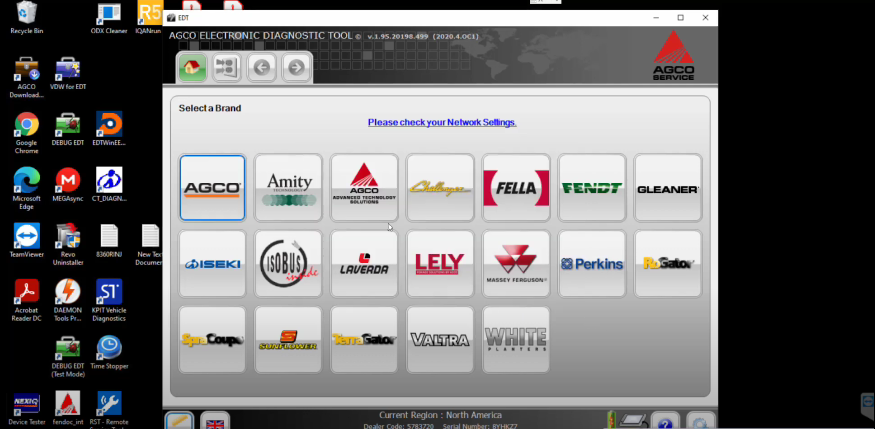Select the White Planters brand
Image resolution: width=875 pixels, height=429 pixels.
pos(515,340)
